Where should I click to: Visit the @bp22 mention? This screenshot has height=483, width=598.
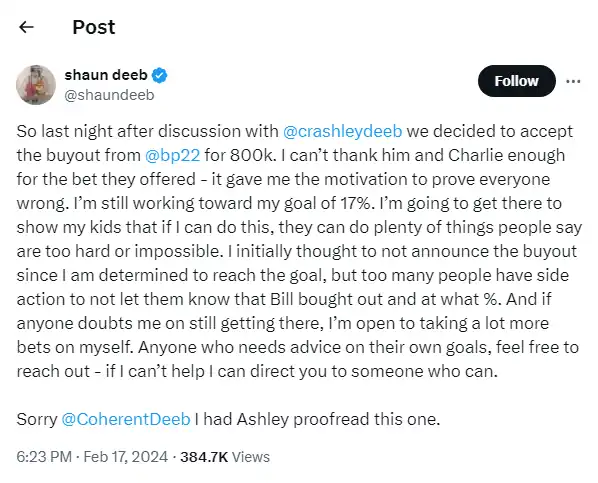pos(172,155)
